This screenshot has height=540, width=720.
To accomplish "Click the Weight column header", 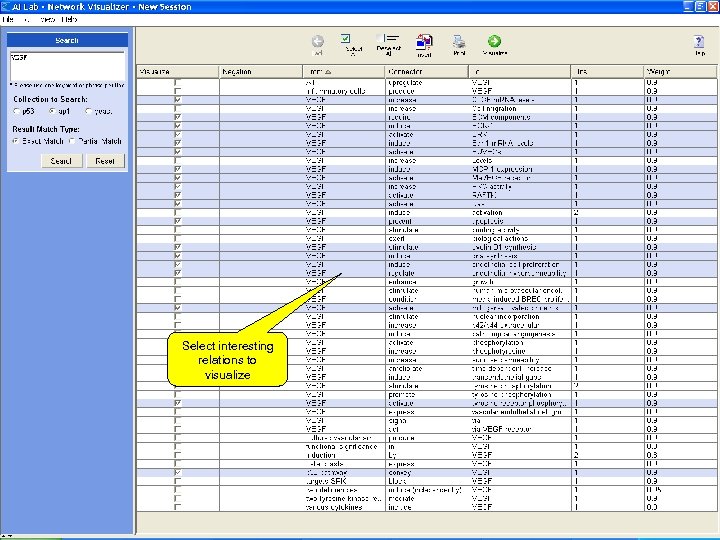I will 680,72.
